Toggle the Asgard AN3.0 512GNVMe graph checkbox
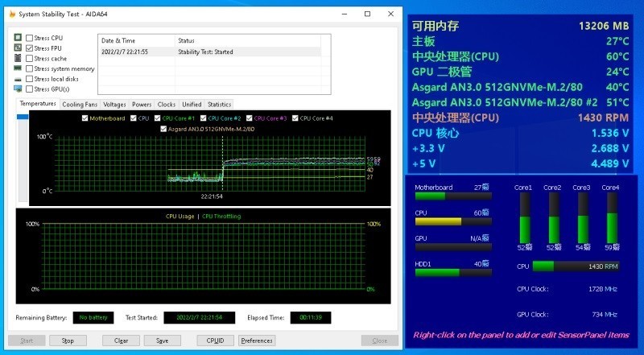644x355 pixels. pyautogui.click(x=163, y=129)
